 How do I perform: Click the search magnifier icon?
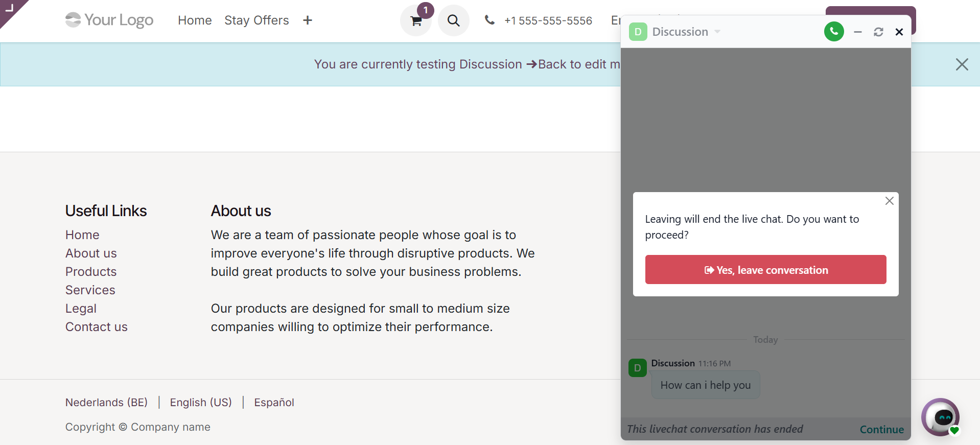point(453,21)
